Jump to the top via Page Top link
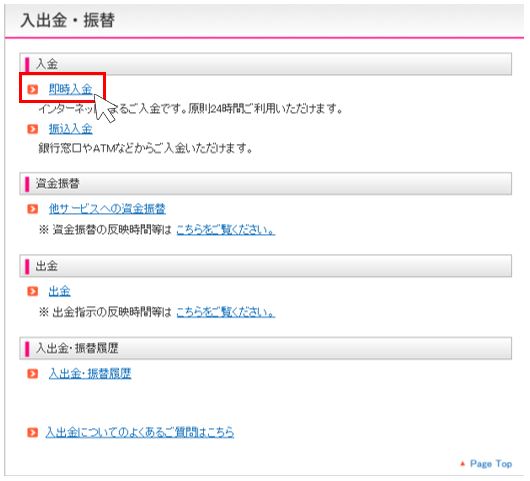 point(491,464)
